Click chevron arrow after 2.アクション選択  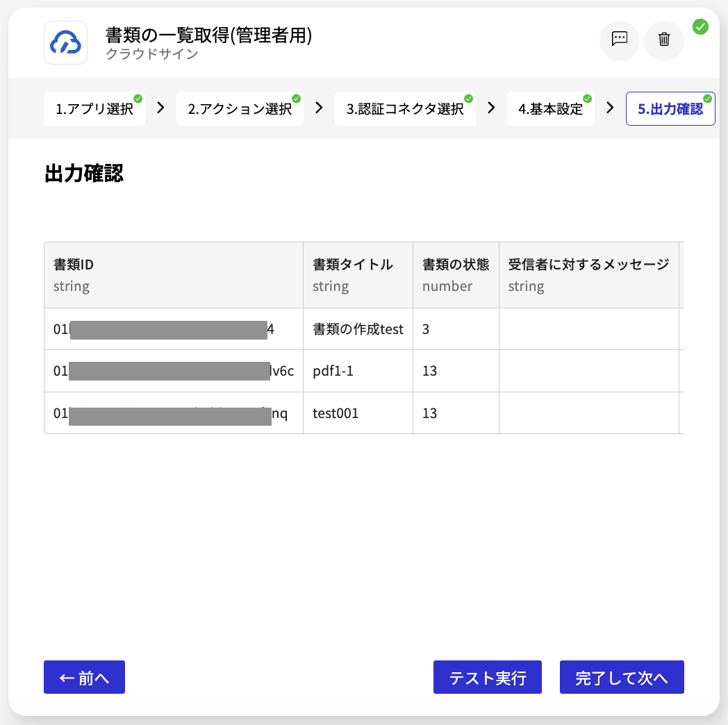[319, 108]
